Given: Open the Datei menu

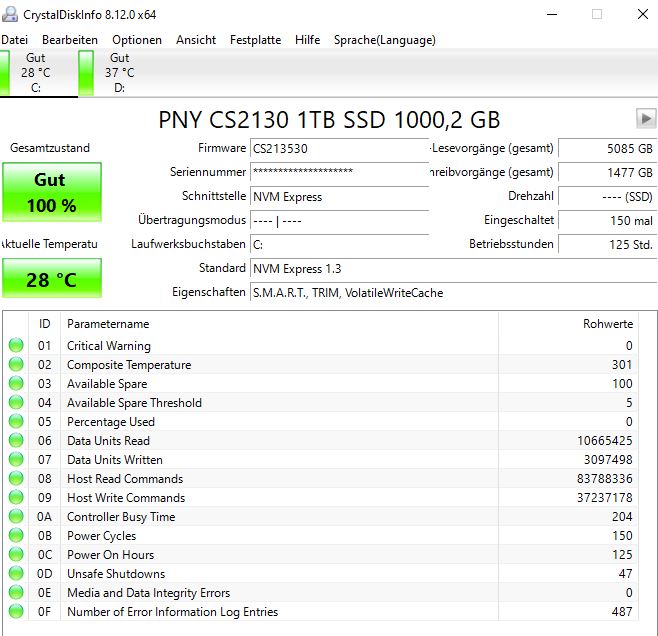Looking at the screenshot, I should point(15,40).
